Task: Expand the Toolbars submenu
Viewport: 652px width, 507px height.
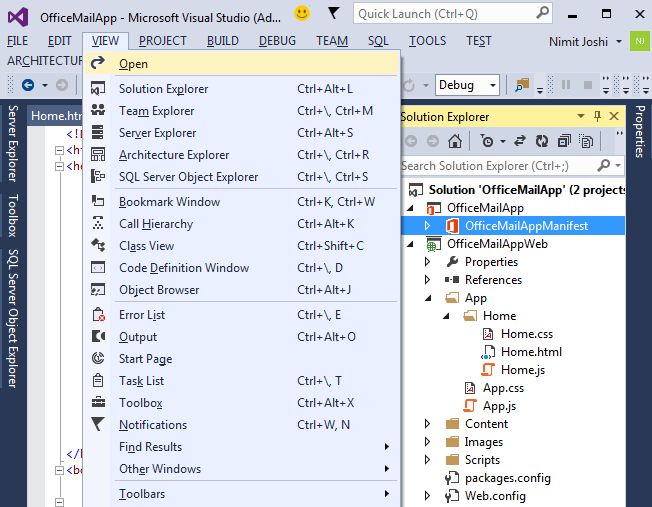Action: click(386, 494)
